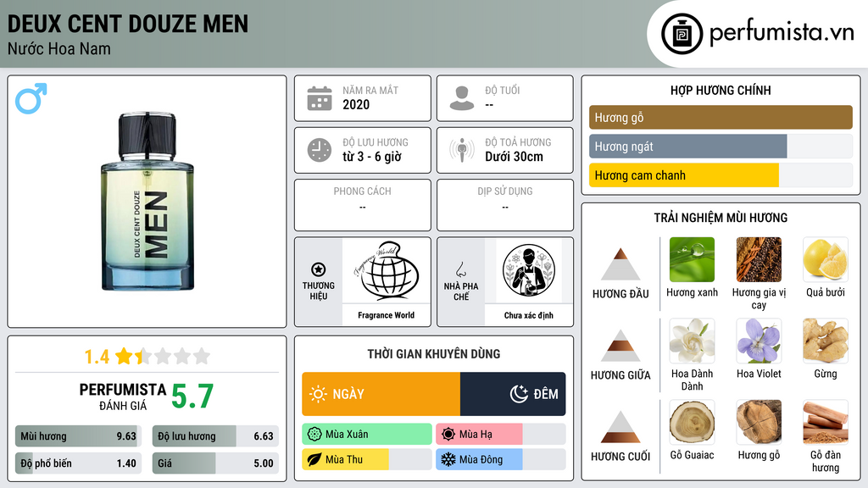This screenshot has height=488, width=868.
Task: Click the Thời gian khuyên dùng heading
Action: (x=434, y=354)
